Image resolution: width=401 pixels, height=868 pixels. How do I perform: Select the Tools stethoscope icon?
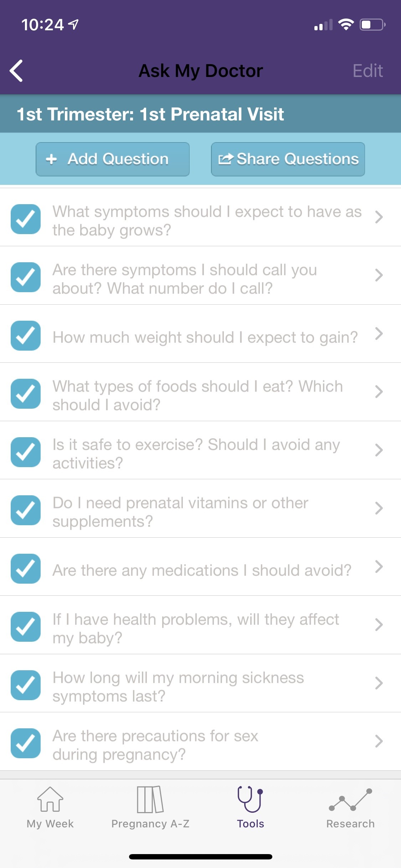[x=251, y=799]
